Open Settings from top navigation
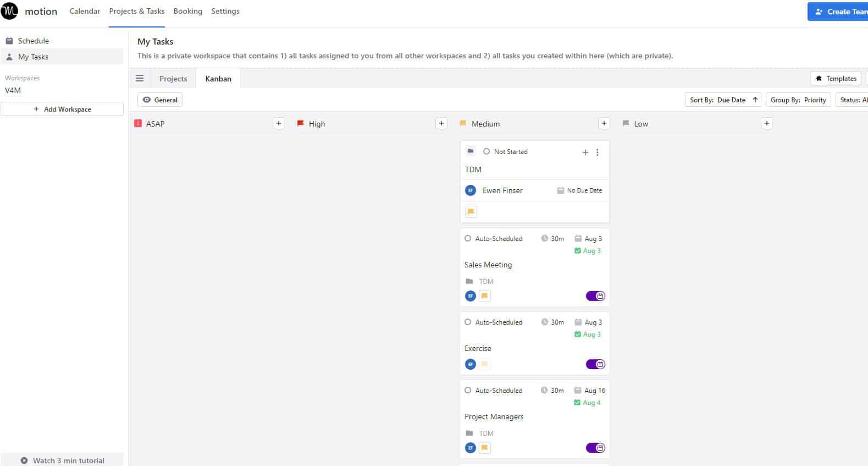 click(225, 11)
